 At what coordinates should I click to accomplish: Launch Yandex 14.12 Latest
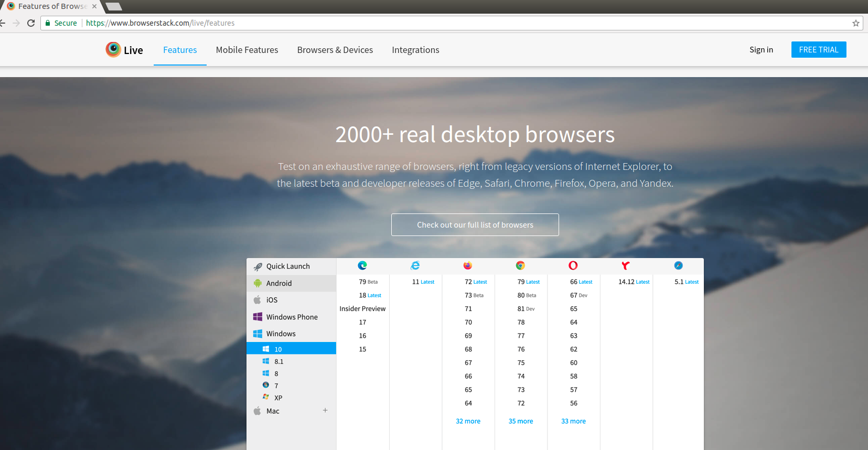coord(634,282)
